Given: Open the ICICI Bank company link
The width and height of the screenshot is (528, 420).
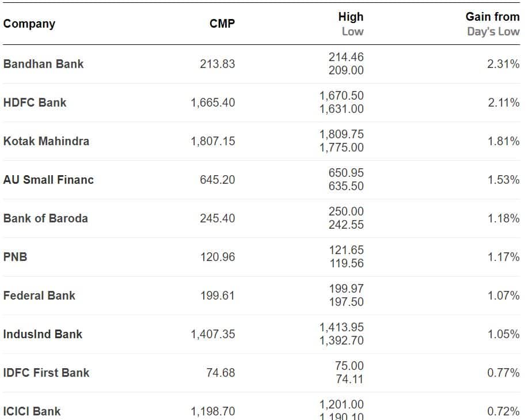Looking at the screenshot, I should click(32, 411).
